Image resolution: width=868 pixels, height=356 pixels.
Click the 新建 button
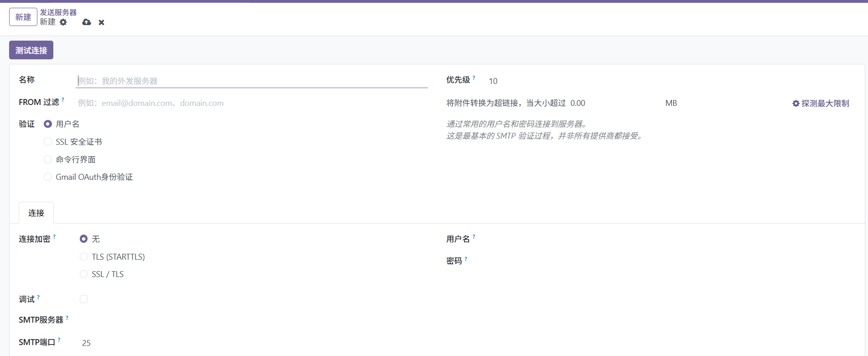[x=23, y=17]
